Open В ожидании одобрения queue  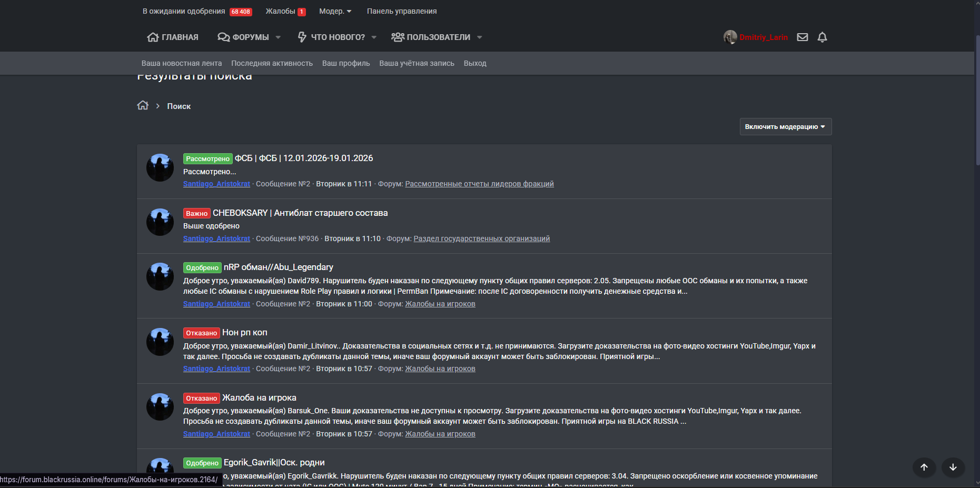click(x=184, y=11)
